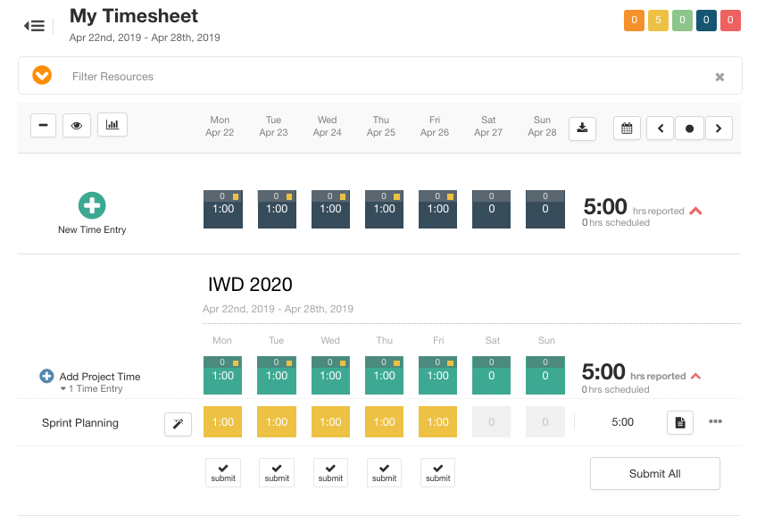Check the submit box under Friday
Screen dimensions: 765x532
[437, 472]
